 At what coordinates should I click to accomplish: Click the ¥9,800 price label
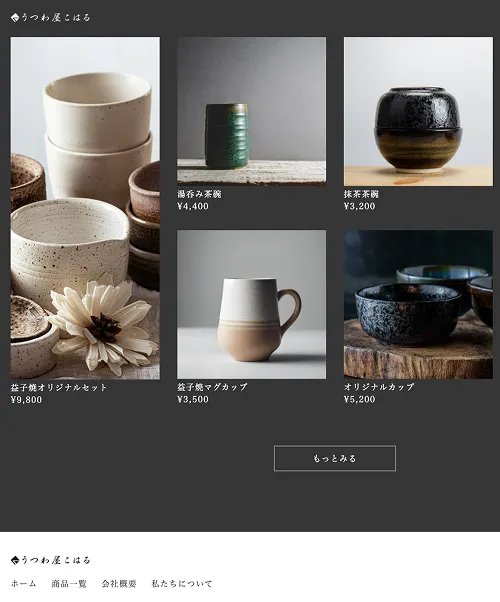[26, 400]
